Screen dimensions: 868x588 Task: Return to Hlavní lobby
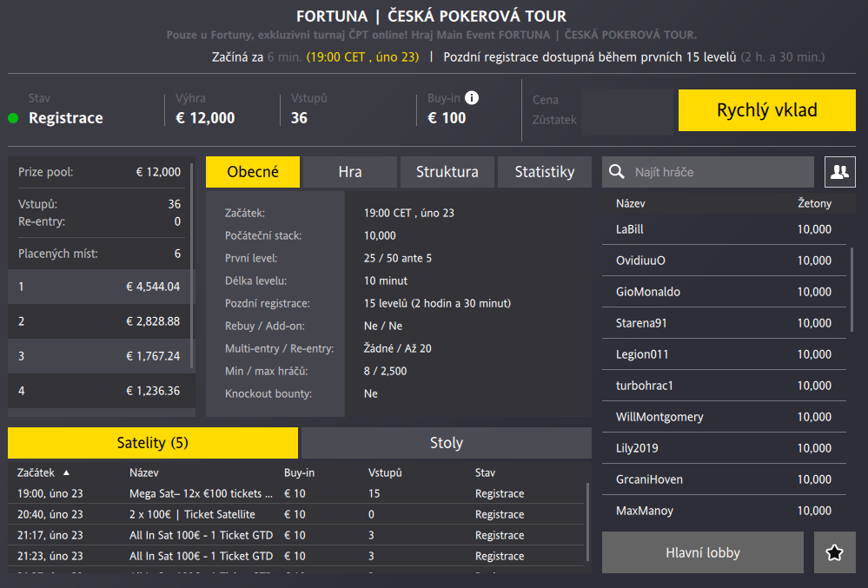tap(703, 552)
